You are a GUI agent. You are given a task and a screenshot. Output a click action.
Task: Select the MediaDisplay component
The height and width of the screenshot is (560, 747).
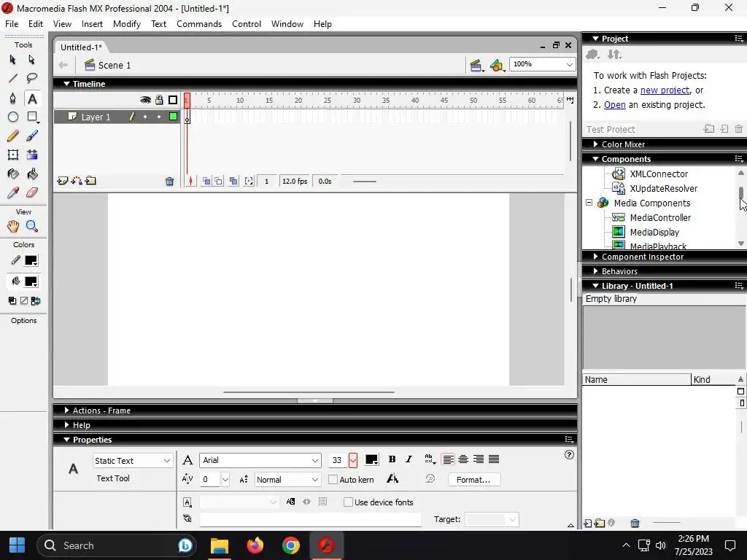[654, 233]
